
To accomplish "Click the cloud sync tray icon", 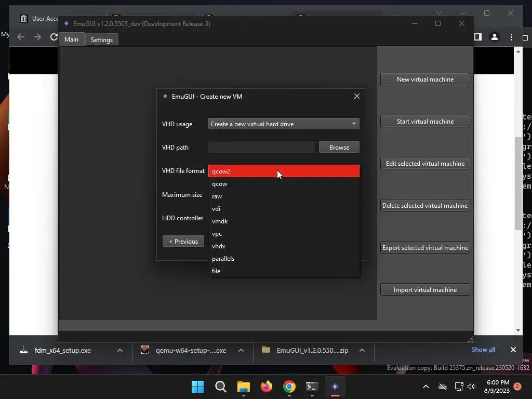I will (x=443, y=387).
